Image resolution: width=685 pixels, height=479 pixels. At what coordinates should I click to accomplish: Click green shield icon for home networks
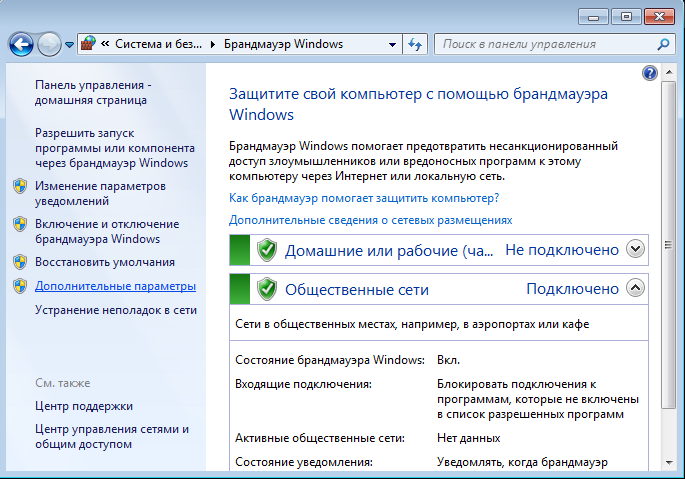click(266, 250)
